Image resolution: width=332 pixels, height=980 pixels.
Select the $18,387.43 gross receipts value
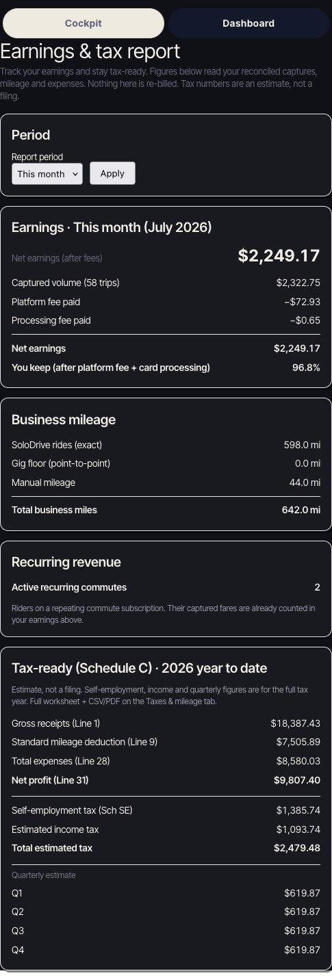click(296, 723)
